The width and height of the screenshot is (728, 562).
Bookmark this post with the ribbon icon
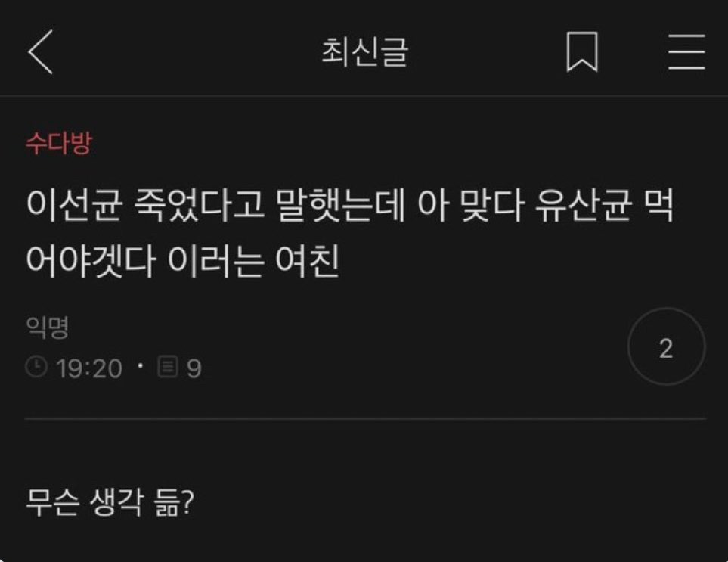point(582,52)
